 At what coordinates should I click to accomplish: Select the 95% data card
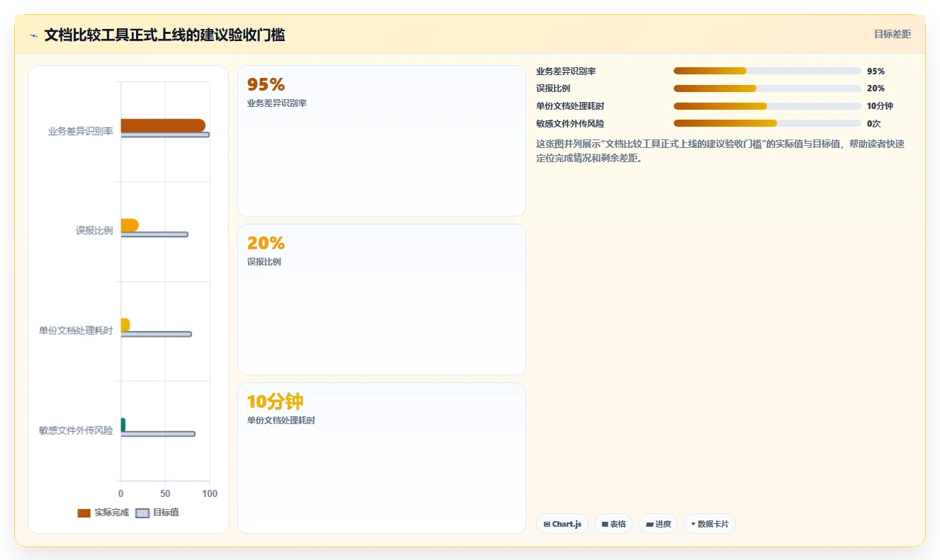click(x=382, y=141)
